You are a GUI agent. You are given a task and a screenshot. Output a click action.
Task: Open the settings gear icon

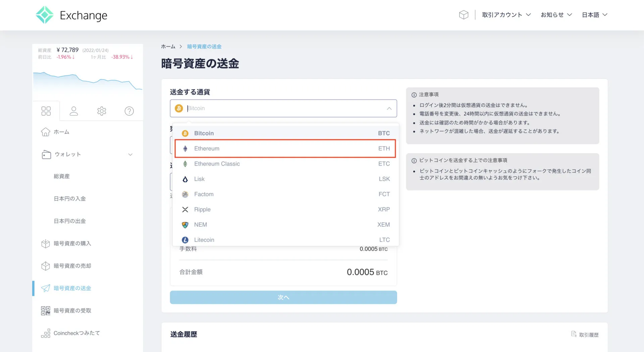[x=102, y=111]
